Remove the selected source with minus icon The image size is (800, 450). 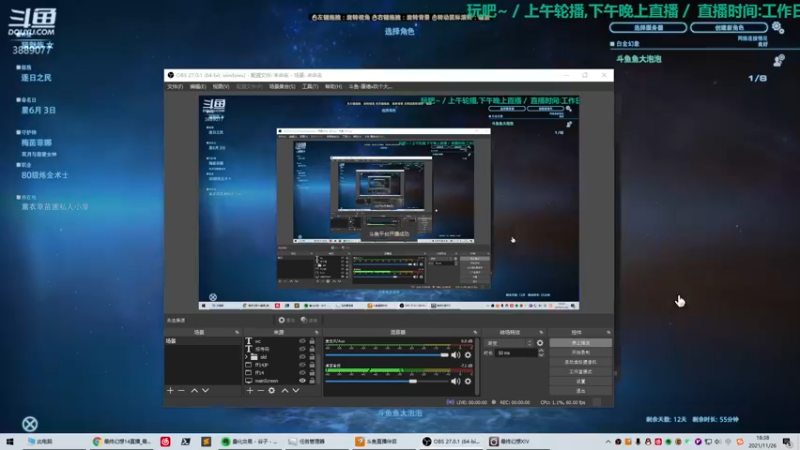click(x=261, y=390)
